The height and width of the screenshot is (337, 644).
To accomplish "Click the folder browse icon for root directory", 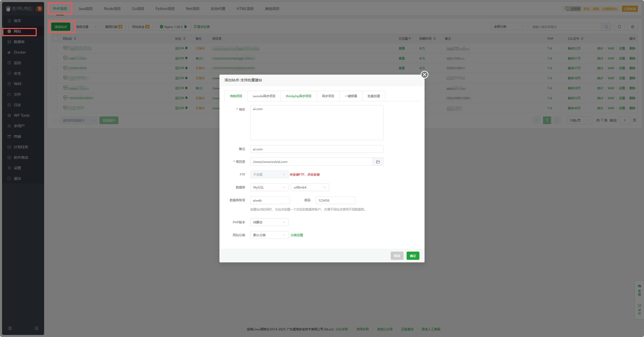I will pyautogui.click(x=378, y=162).
